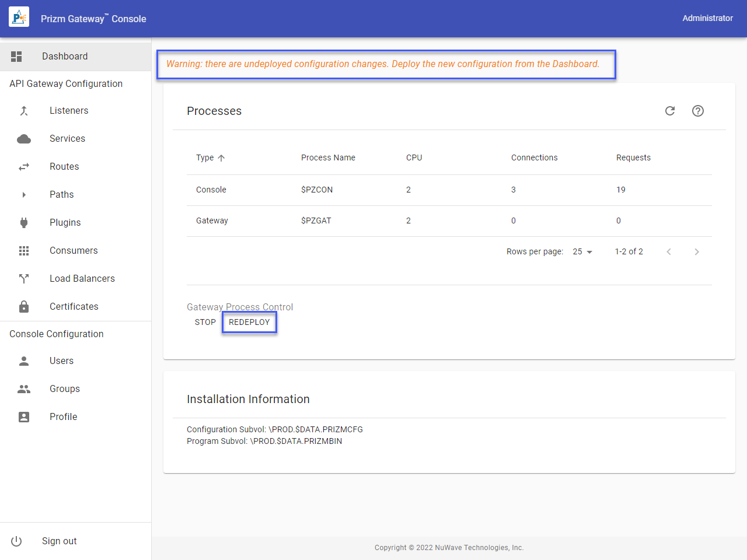
Task: Click the Administrator account label
Action: coord(707,18)
